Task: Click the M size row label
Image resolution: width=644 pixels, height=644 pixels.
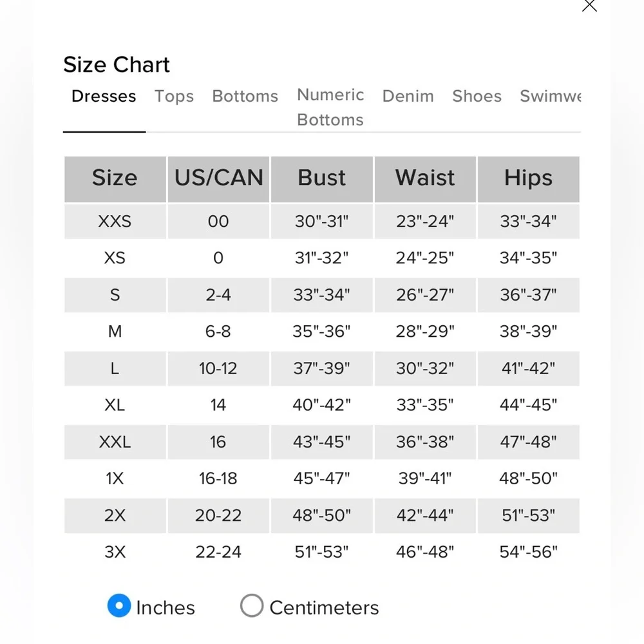Action: [115, 332]
